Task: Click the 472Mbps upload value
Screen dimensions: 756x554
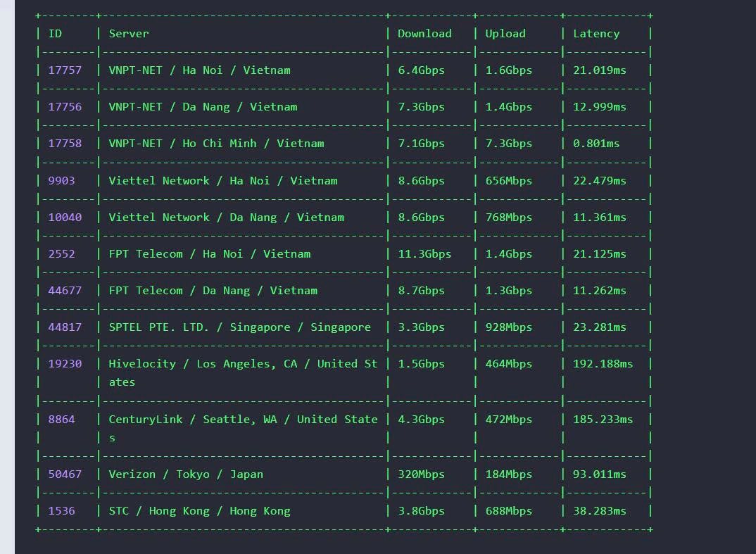Action: click(x=509, y=420)
